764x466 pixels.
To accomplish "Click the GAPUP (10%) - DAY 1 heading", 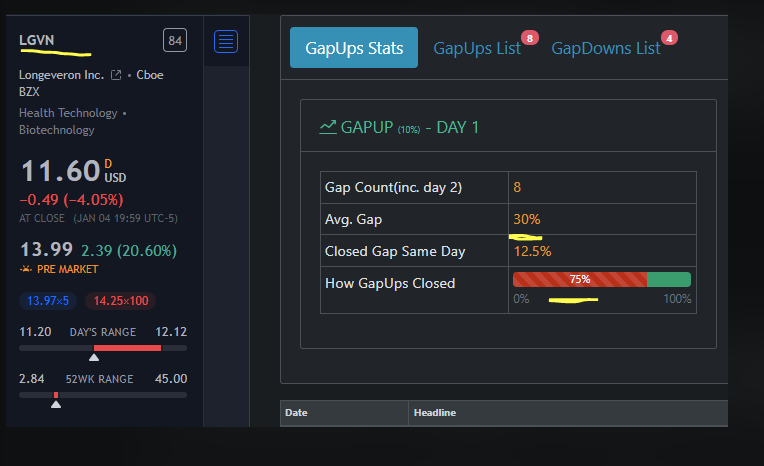I will [409, 127].
